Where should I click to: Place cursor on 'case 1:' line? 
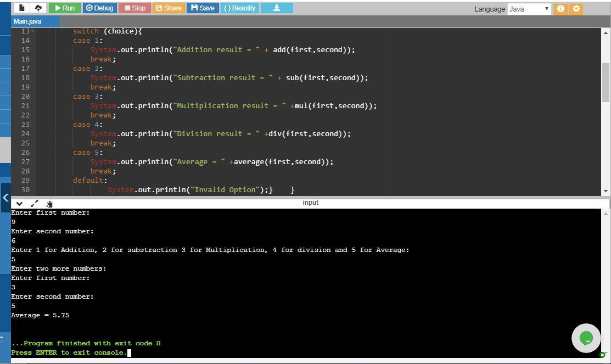pos(88,41)
